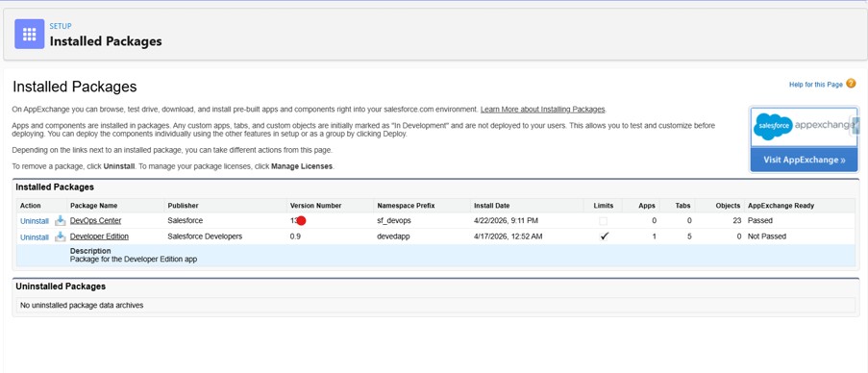
Task: Select the Salesforce Developers publisher cell
Action: [205, 236]
